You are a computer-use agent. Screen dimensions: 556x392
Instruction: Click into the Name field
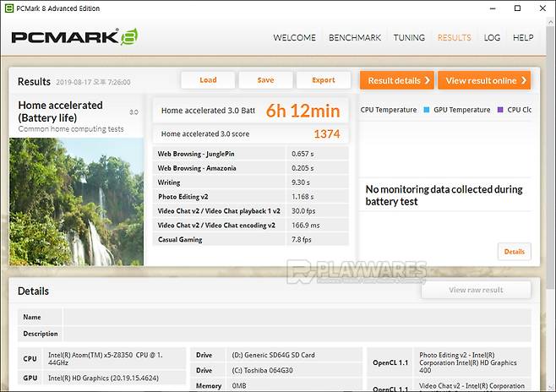[296, 318]
